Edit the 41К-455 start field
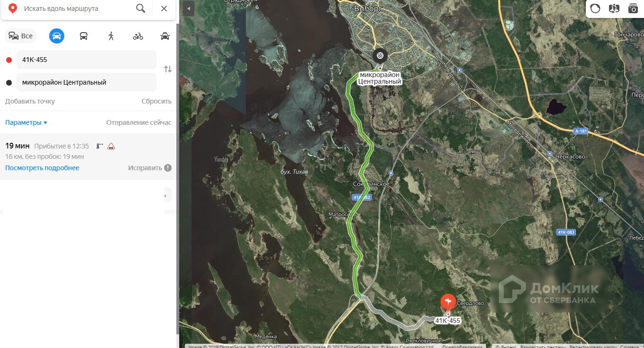The height and width of the screenshot is (348, 644). [87, 60]
